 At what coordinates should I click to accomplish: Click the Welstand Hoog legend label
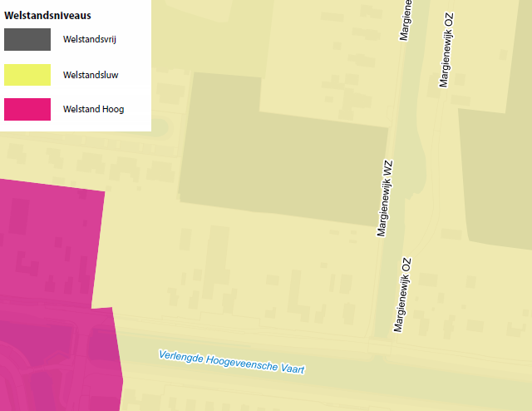pyautogui.click(x=94, y=109)
